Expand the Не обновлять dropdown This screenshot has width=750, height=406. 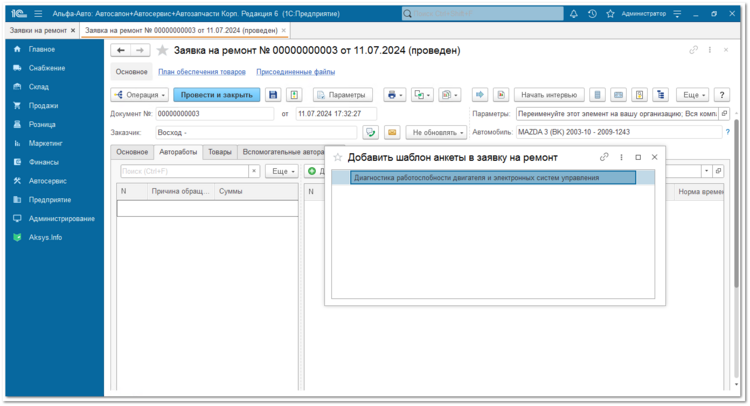(x=437, y=132)
